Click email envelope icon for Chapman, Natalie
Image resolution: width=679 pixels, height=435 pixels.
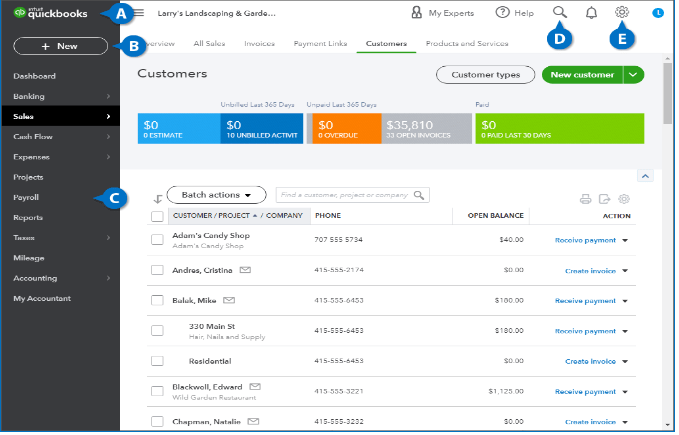(x=255, y=423)
